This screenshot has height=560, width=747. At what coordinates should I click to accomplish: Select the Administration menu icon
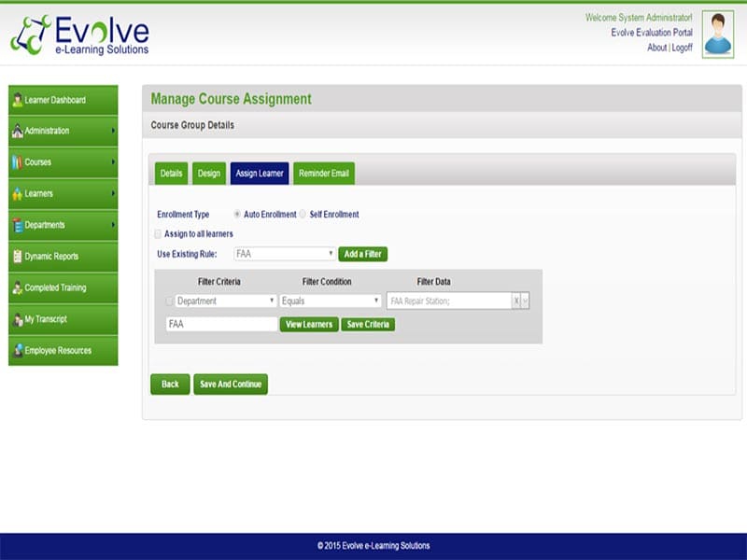[x=17, y=130]
